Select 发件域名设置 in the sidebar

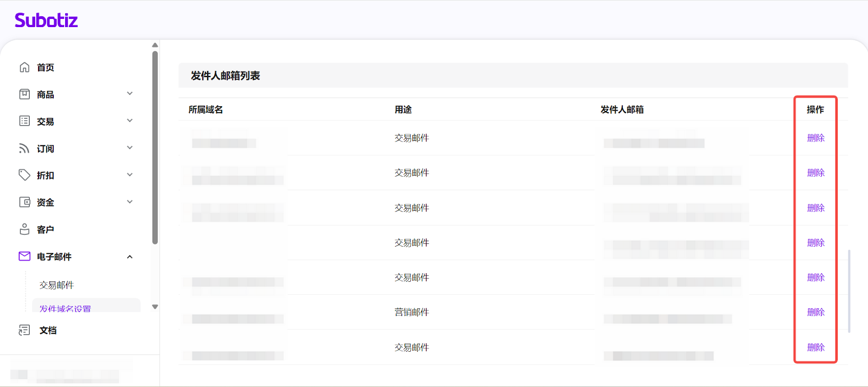[x=65, y=308]
